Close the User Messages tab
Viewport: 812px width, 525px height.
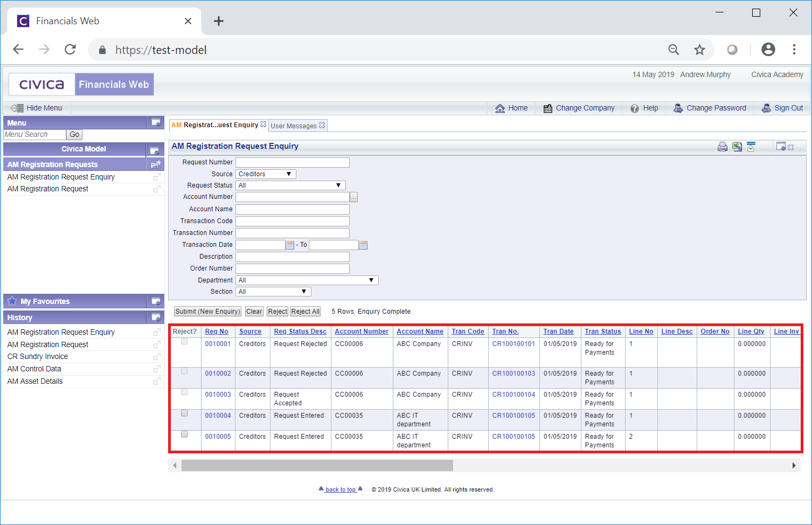pos(322,125)
